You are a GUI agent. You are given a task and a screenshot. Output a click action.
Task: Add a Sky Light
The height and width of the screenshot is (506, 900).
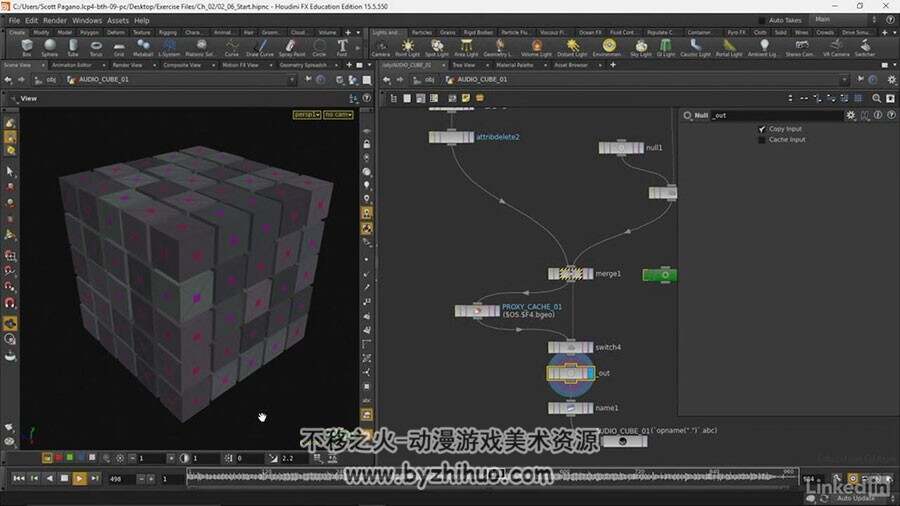click(641, 48)
